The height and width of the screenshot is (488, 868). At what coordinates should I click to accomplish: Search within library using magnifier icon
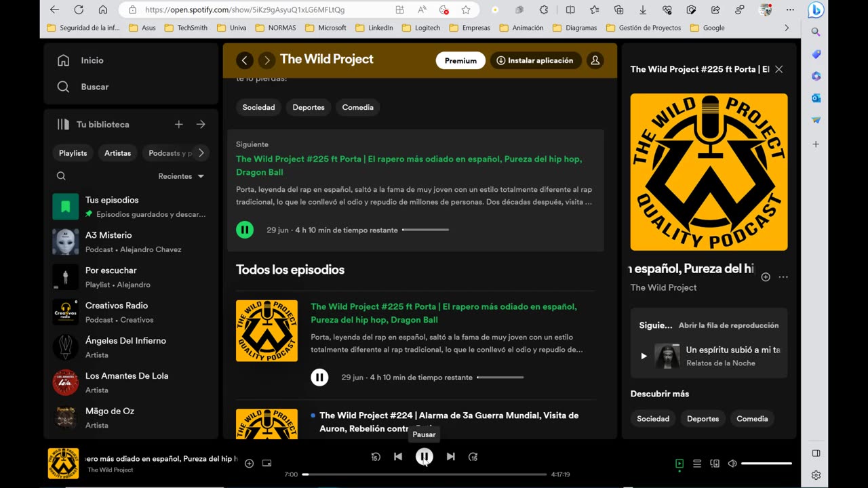[61, 176]
